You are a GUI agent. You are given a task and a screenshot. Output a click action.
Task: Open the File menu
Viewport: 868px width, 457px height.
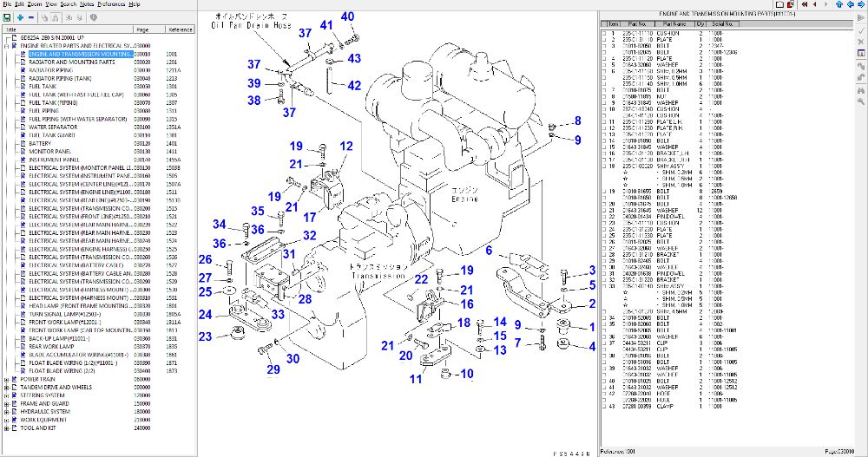click(x=7, y=3)
